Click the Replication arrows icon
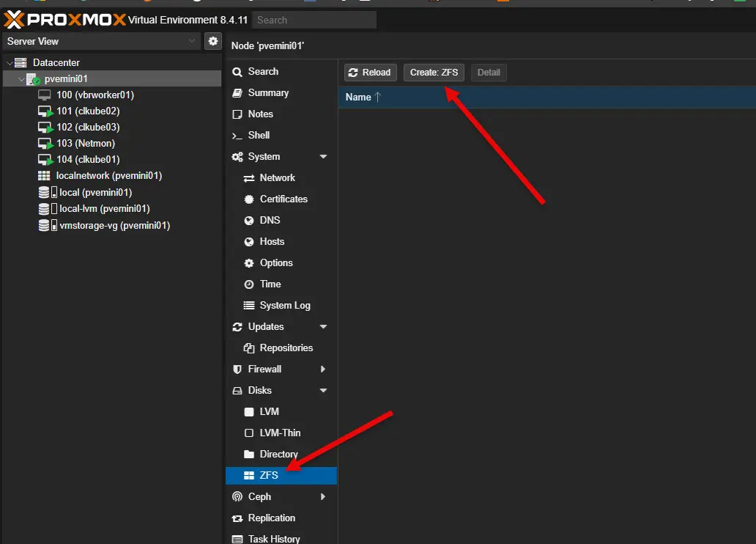Image resolution: width=756 pixels, height=544 pixels. pos(238,518)
